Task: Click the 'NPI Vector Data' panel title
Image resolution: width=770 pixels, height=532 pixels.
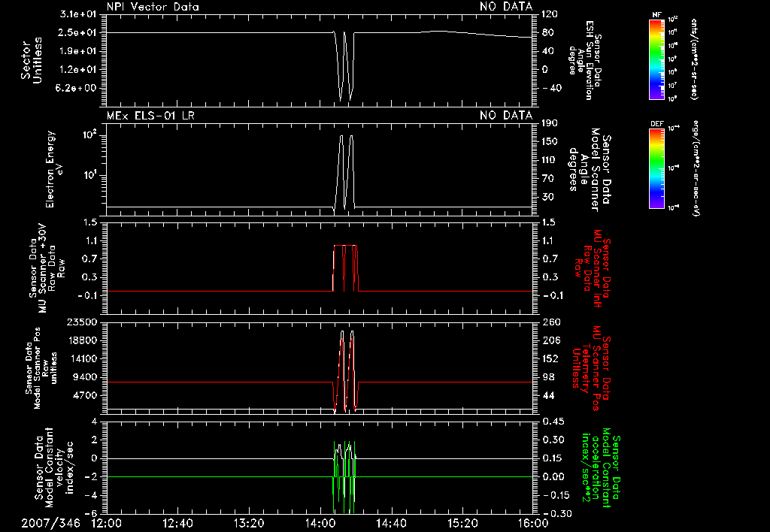Action: click(153, 7)
